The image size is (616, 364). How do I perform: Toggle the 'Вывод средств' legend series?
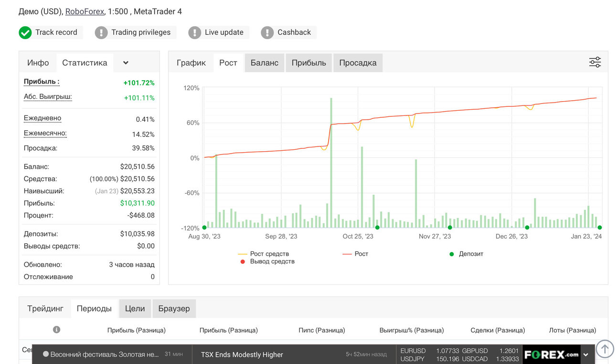coord(267,261)
